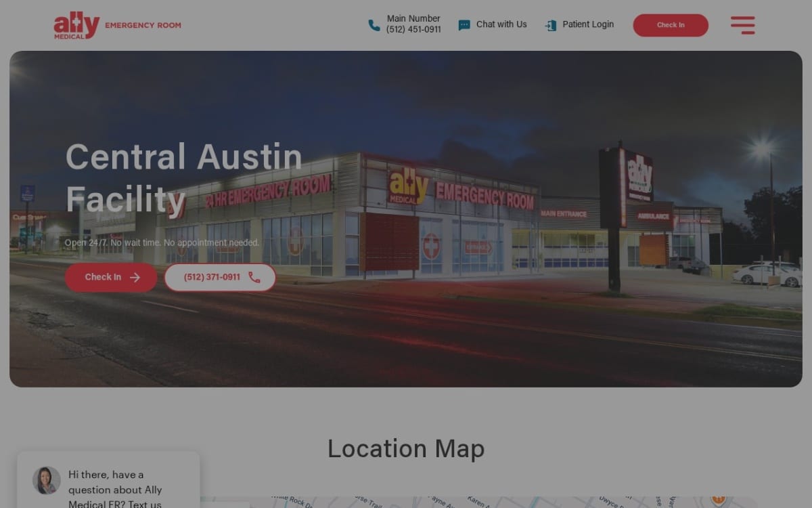Click the 'Open 24/7. No wait time' text
Viewport: 812px width, 508px height.
[162, 242]
